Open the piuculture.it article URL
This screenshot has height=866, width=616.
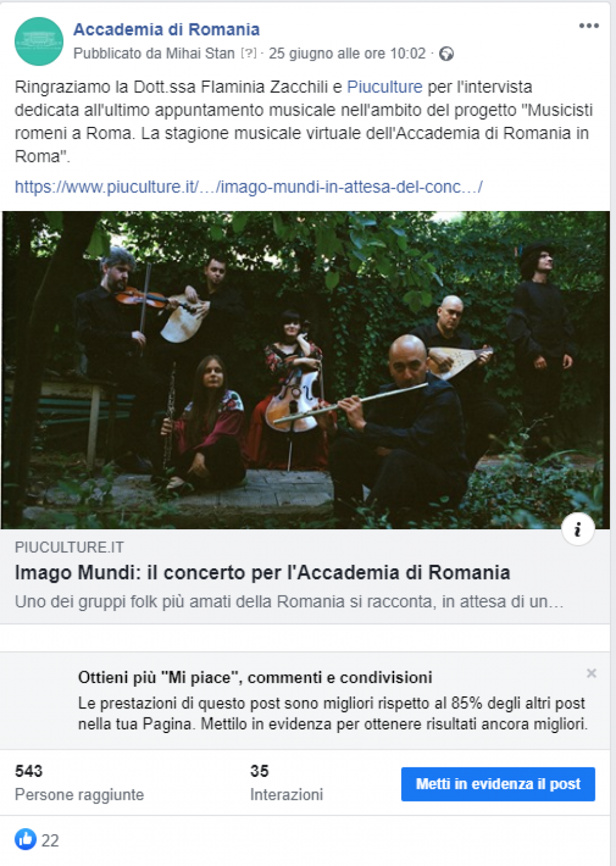coord(248,187)
